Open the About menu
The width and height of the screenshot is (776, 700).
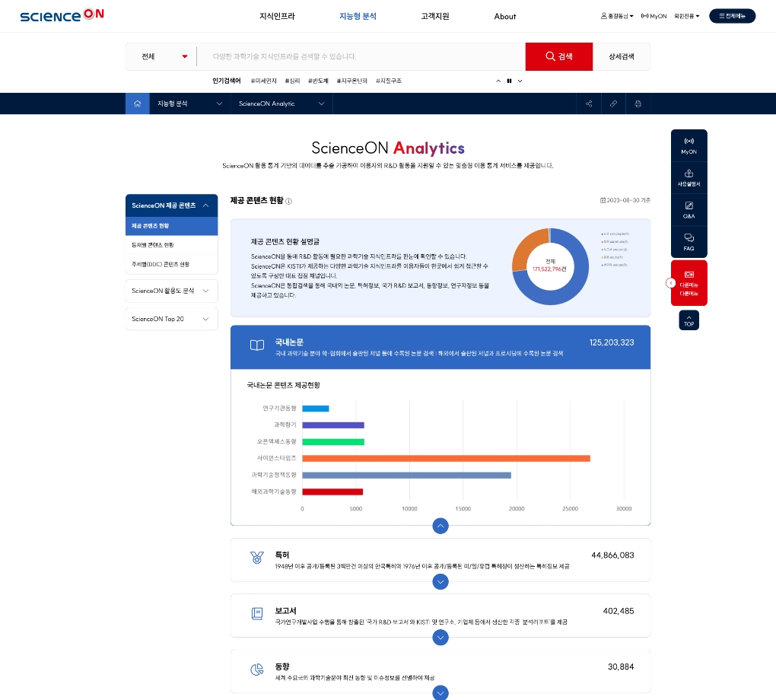[x=505, y=16]
